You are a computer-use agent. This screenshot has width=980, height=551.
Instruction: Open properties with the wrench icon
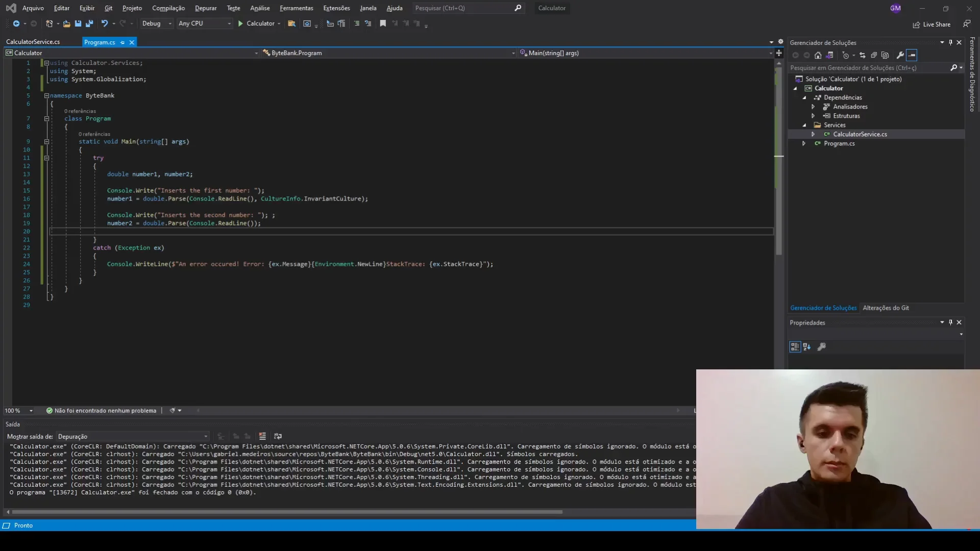[x=900, y=55]
